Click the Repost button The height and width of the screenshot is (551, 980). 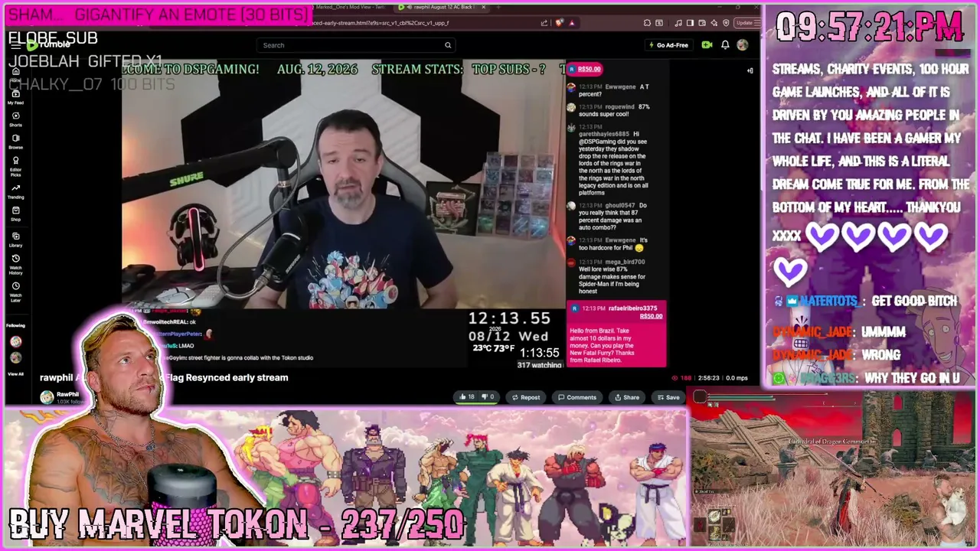pyautogui.click(x=526, y=397)
